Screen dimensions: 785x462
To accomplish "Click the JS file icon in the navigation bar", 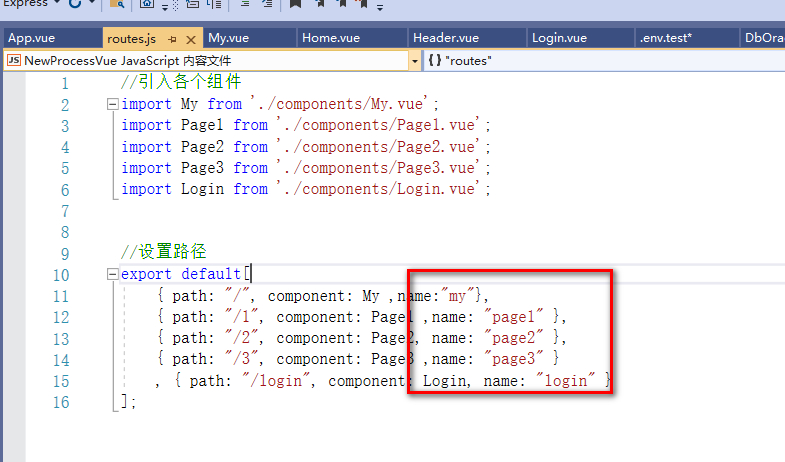I will (x=14, y=61).
